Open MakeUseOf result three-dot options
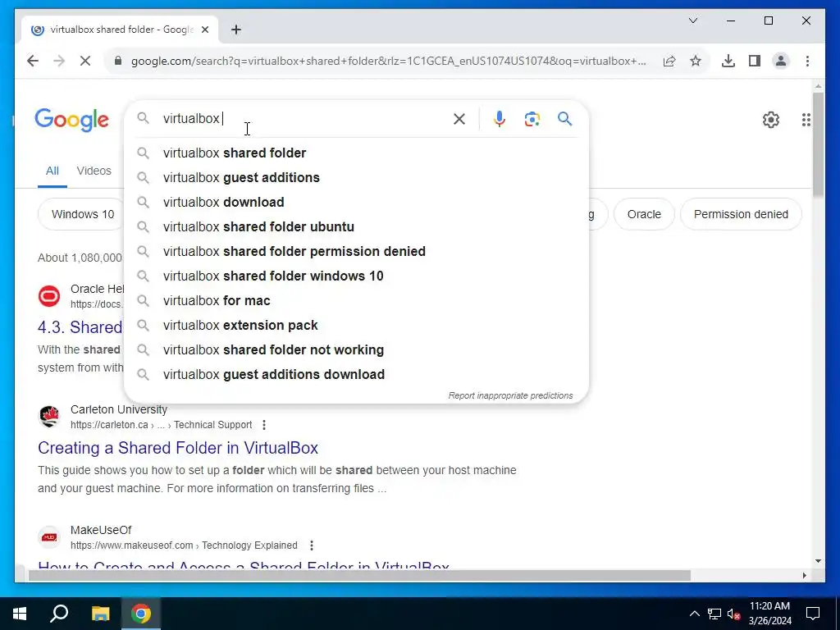The width and height of the screenshot is (840, 630). pos(312,546)
